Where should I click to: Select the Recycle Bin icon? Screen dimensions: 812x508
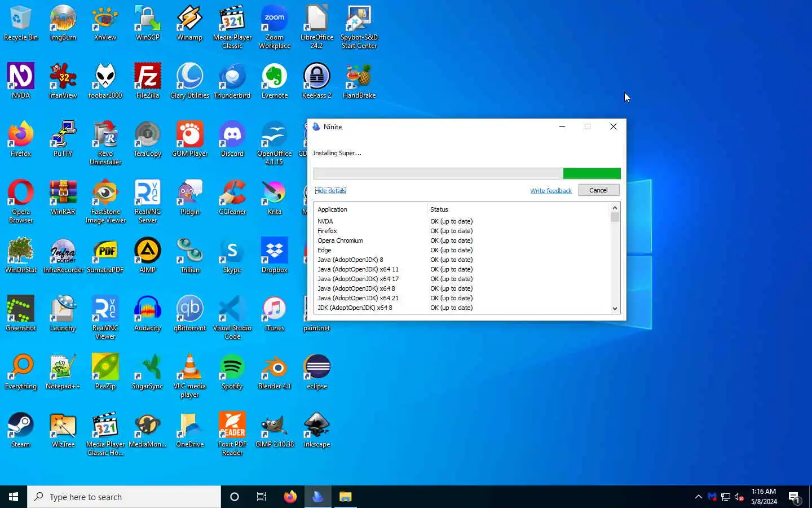21,23
